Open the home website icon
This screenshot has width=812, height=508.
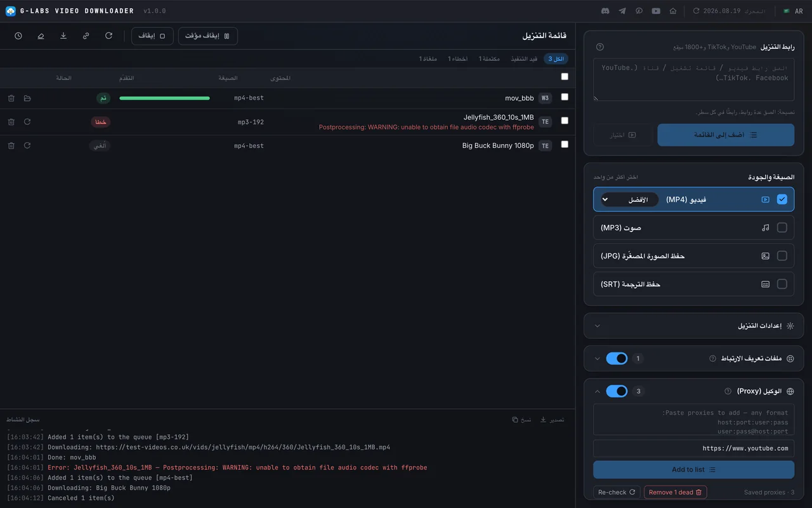coord(673,11)
